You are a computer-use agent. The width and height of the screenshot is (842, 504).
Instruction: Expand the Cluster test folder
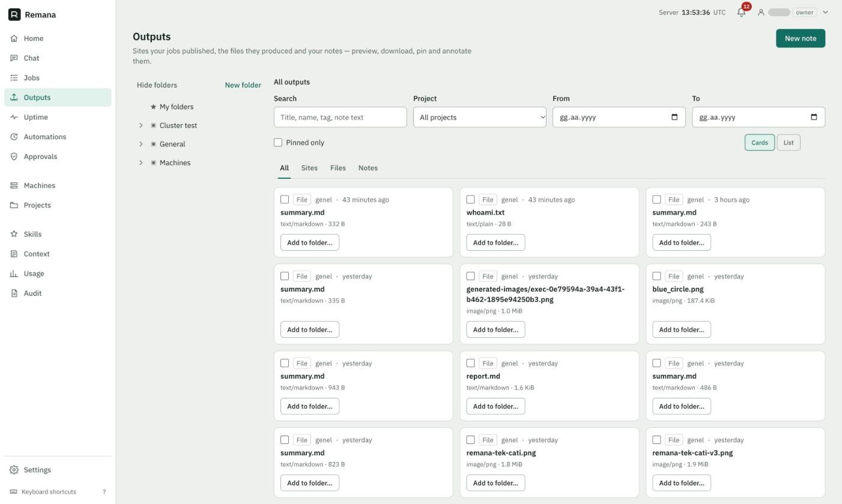click(x=141, y=125)
